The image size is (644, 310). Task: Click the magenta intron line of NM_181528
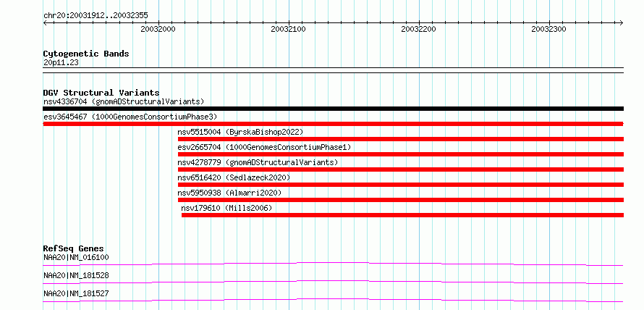click(334, 282)
